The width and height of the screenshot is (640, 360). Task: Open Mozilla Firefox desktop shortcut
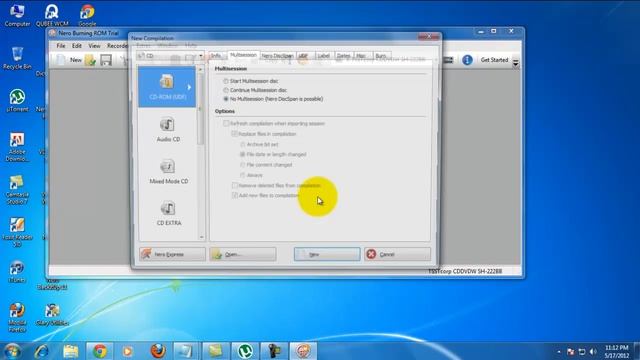[x=17, y=318]
